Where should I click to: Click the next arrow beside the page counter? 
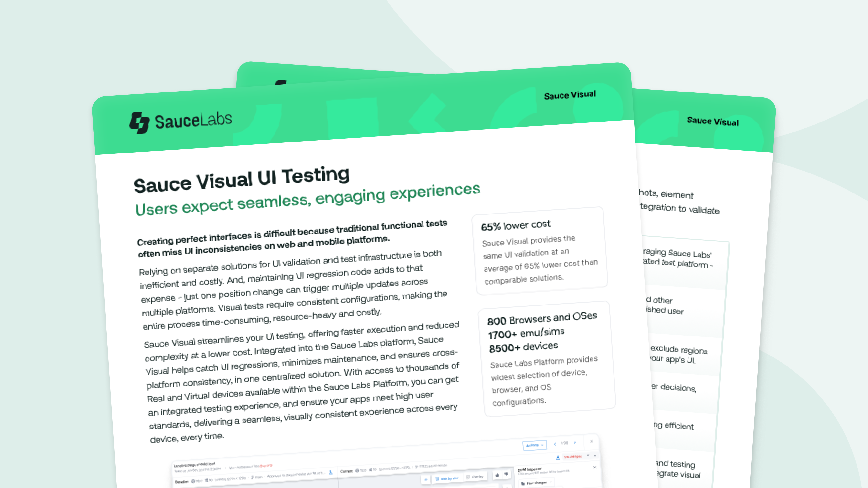575,443
